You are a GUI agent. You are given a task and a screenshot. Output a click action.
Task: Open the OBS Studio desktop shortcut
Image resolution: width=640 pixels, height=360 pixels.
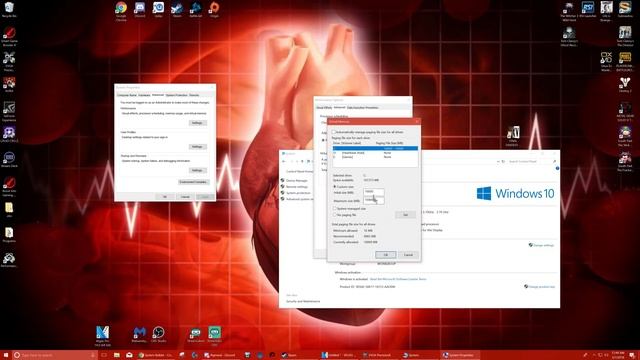click(158, 335)
